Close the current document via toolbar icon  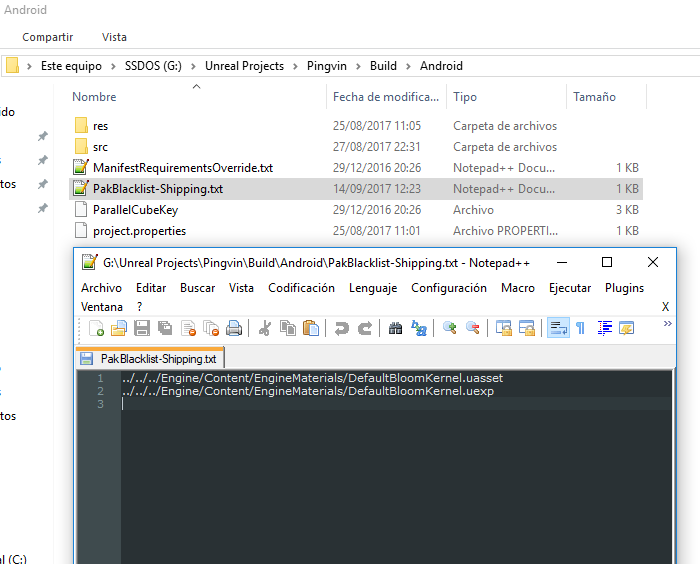pos(188,328)
